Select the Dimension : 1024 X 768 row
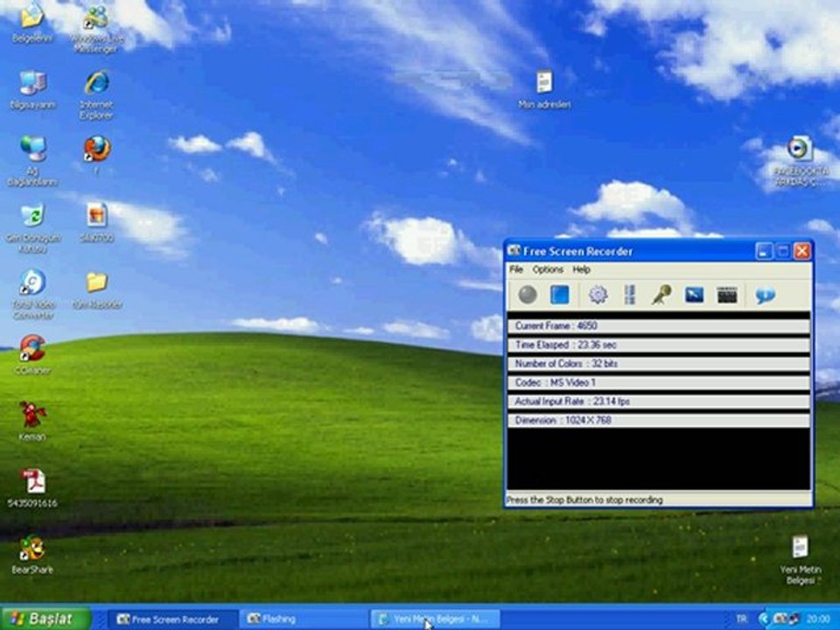Viewport: 840px width, 630px height. pyautogui.click(x=658, y=420)
